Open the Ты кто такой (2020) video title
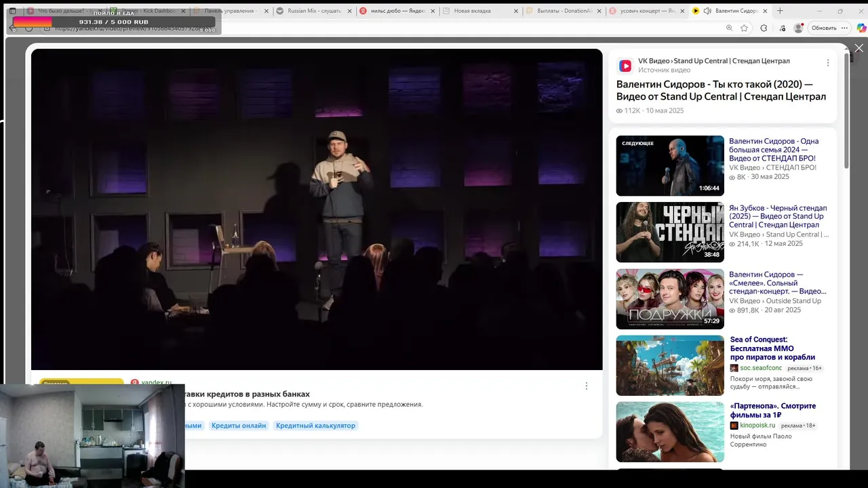Image resolution: width=868 pixels, height=488 pixels. (x=721, y=91)
